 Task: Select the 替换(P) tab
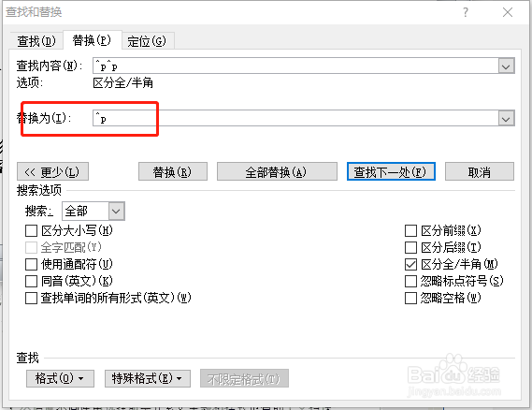[x=92, y=40]
